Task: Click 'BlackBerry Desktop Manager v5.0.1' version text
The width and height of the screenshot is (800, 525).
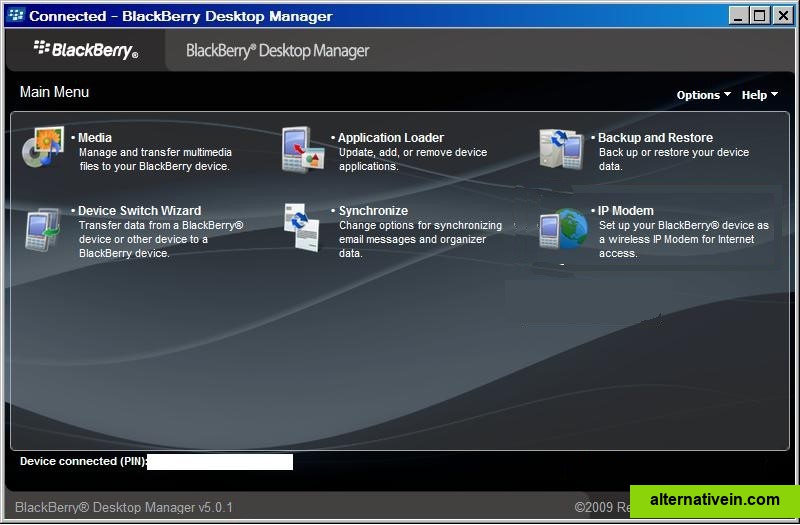Action: pos(123,507)
